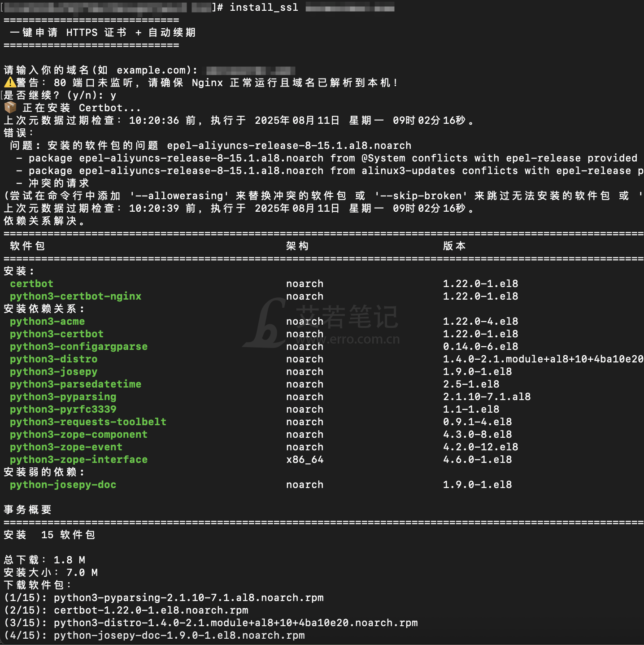Click 'noarch' in the python-josepy-doc row
This screenshot has width=644, height=645.
305,484
